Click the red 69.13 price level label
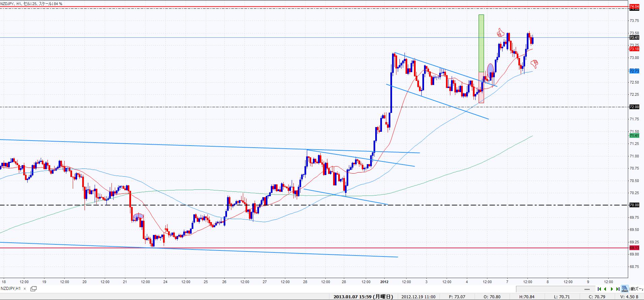The width and height of the screenshot is (644, 300). 634,248
